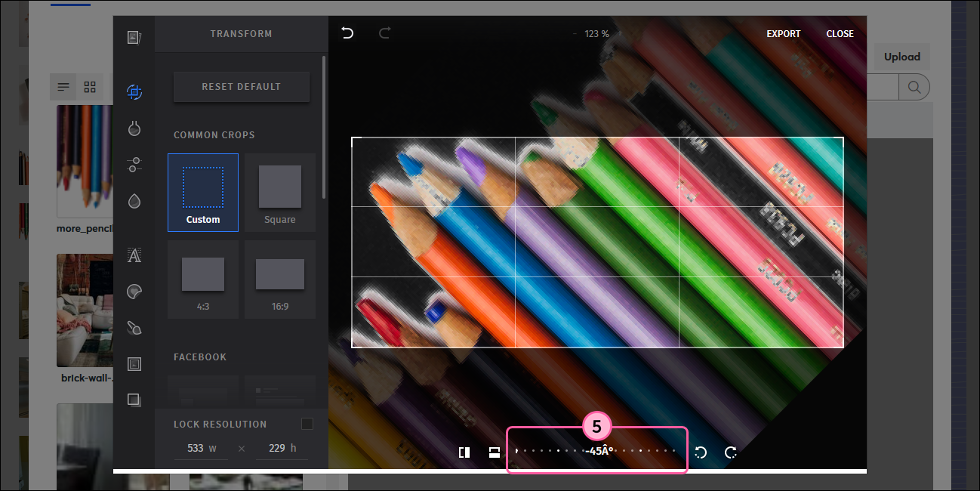This screenshot has height=491, width=980.
Task: Click the Upload button
Action: [902, 57]
